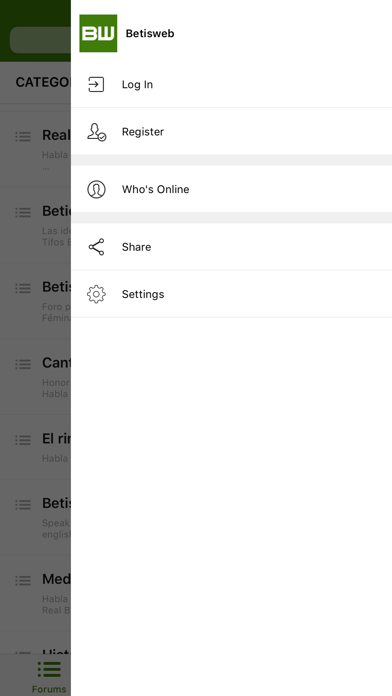This screenshot has height=696, width=392.
Task: Choose the Share menu entry
Action: [231, 247]
